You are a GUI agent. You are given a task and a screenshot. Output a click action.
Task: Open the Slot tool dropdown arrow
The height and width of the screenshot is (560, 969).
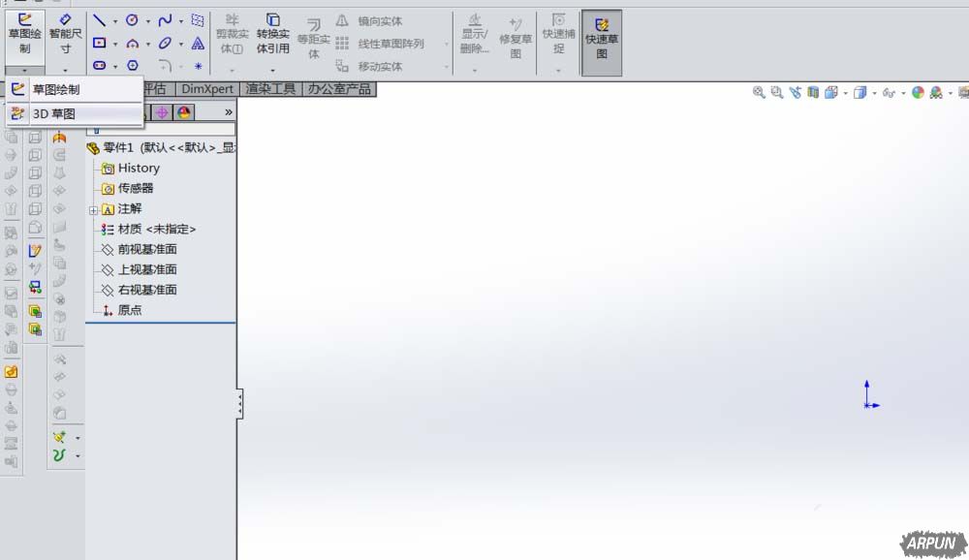pos(115,66)
